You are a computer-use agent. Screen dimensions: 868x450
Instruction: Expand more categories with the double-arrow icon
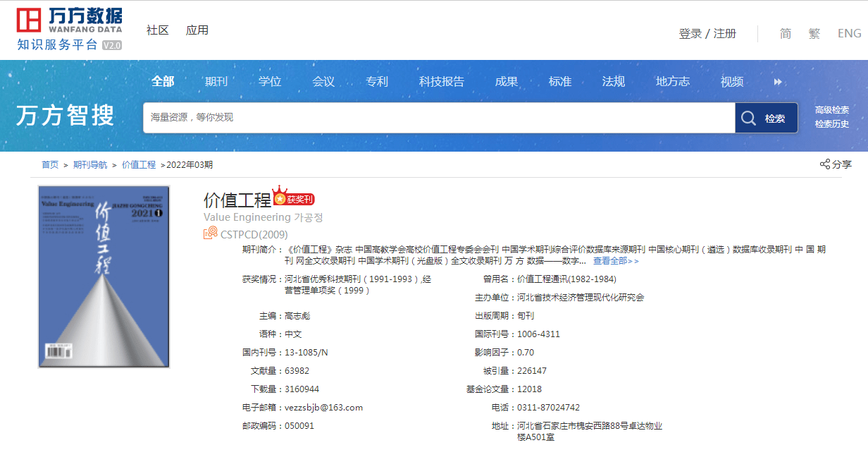pos(778,82)
